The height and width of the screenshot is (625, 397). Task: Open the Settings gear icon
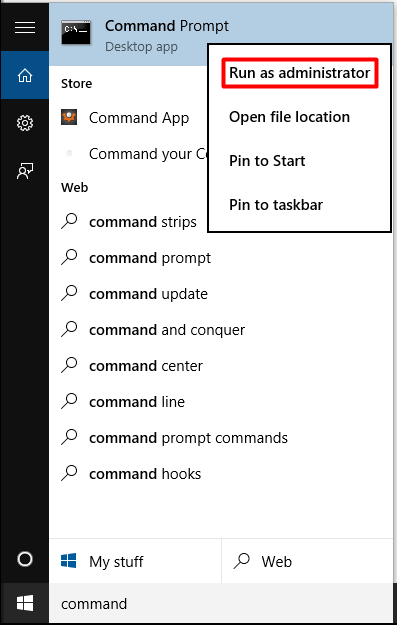pyautogui.click(x=25, y=123)
